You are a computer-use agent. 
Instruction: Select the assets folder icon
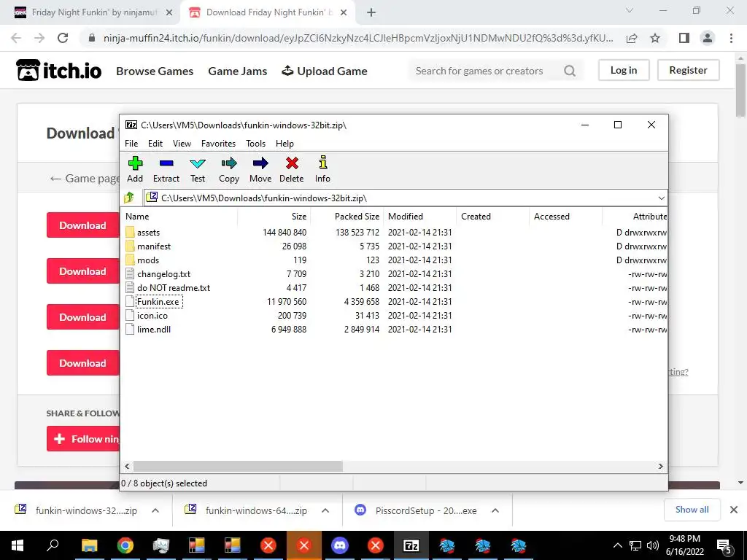(130, 233)
